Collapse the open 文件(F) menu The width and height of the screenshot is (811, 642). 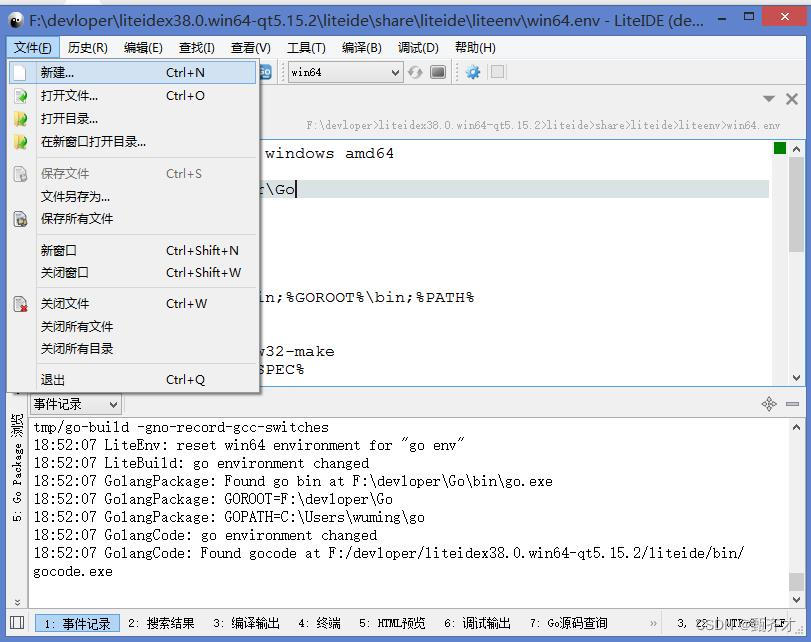33,48
